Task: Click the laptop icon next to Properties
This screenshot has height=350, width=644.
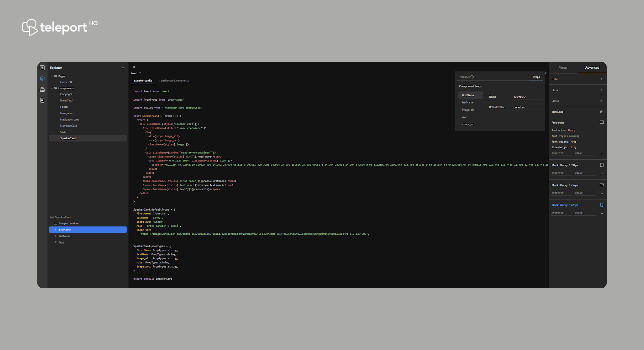Action: pyautogui.click(x=601, y=122)
